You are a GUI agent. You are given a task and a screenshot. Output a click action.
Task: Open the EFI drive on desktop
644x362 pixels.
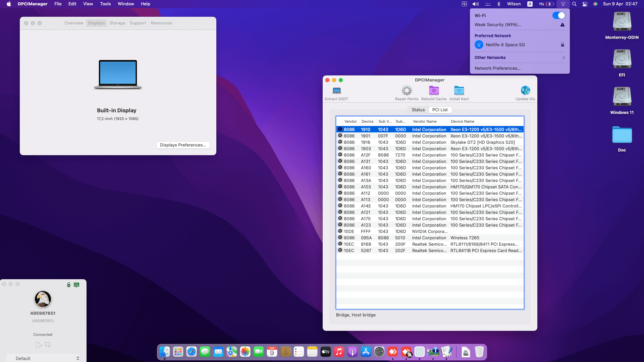click(622, 59)
